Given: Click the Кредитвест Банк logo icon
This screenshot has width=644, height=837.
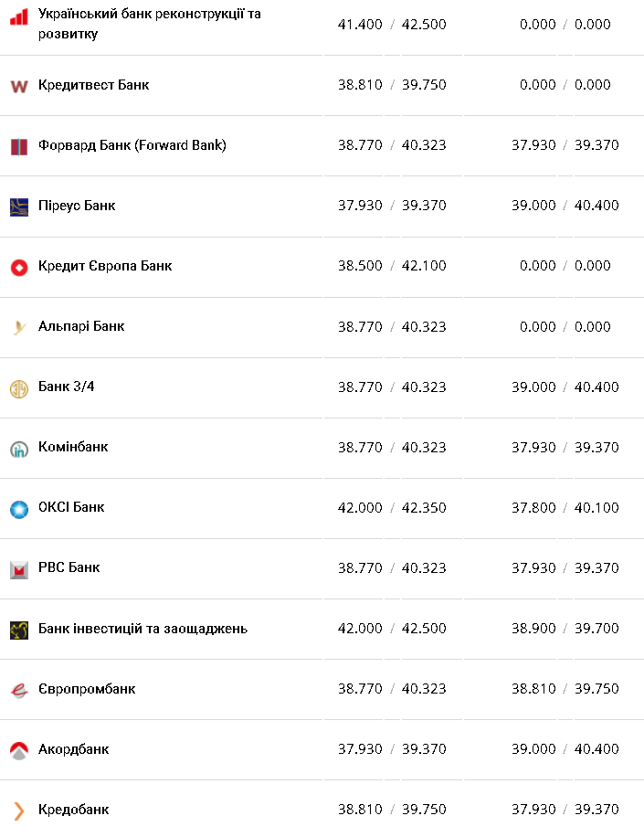Looking at the screenshot, I should pyautogui.click(x=19, y=86).
